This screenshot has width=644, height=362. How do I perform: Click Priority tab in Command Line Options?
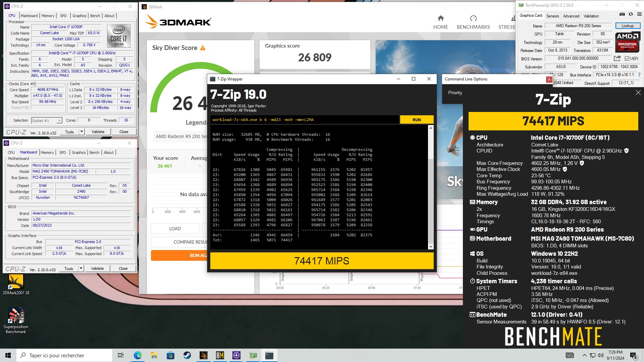click(x=455, y=93)
